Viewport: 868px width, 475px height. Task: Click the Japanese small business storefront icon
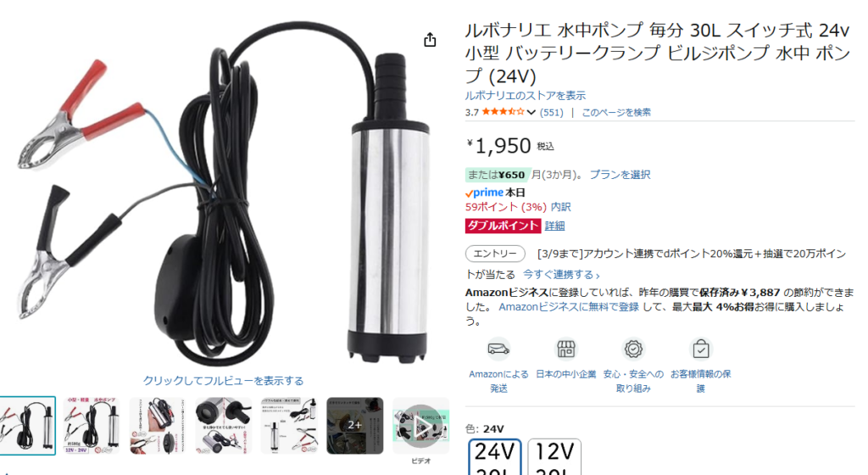pyautogui.click(x=565, y=349)
